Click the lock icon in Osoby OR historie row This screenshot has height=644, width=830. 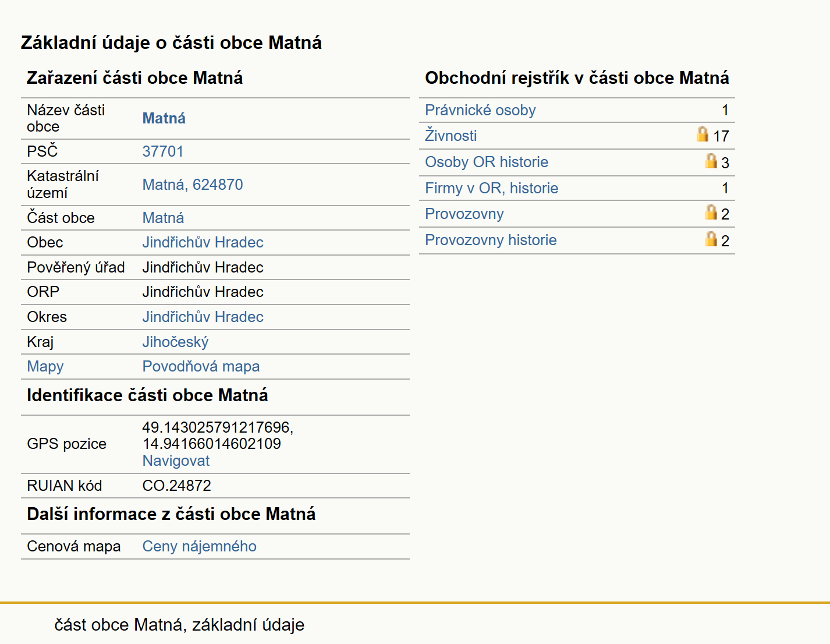pyautogui.click(x=711, y=161)
